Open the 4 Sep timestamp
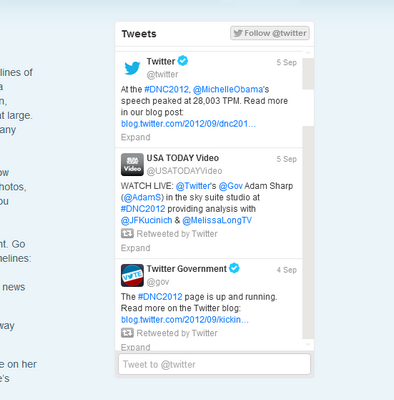Screen dimensions: 394x400 coord(287,270)
